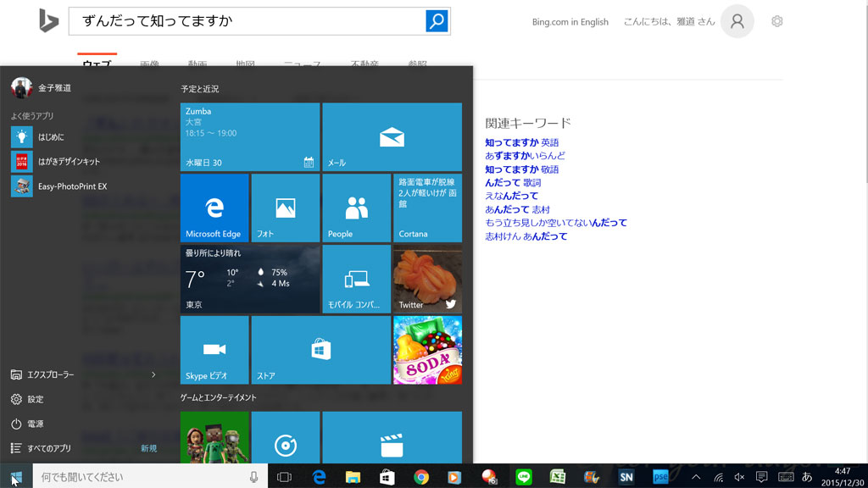
Task: Open the Microsoft Edge tile
Action: (214, 208)
